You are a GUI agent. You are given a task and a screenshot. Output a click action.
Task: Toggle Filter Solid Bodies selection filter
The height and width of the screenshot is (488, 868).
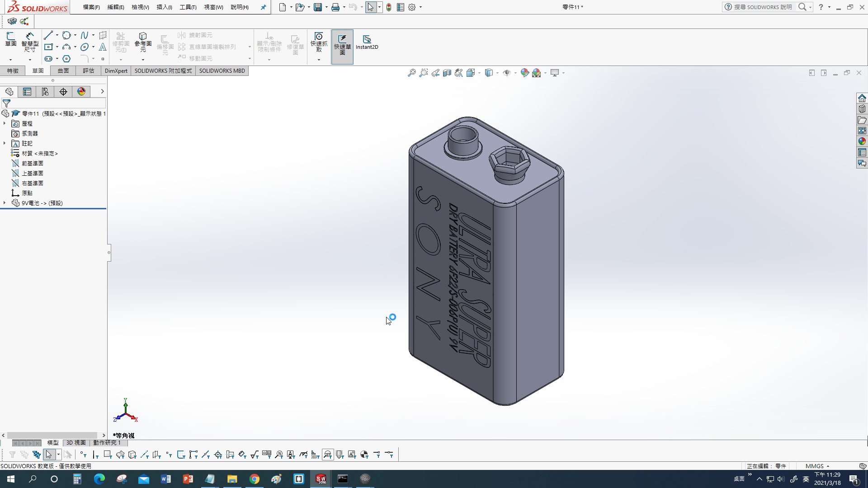132,455
